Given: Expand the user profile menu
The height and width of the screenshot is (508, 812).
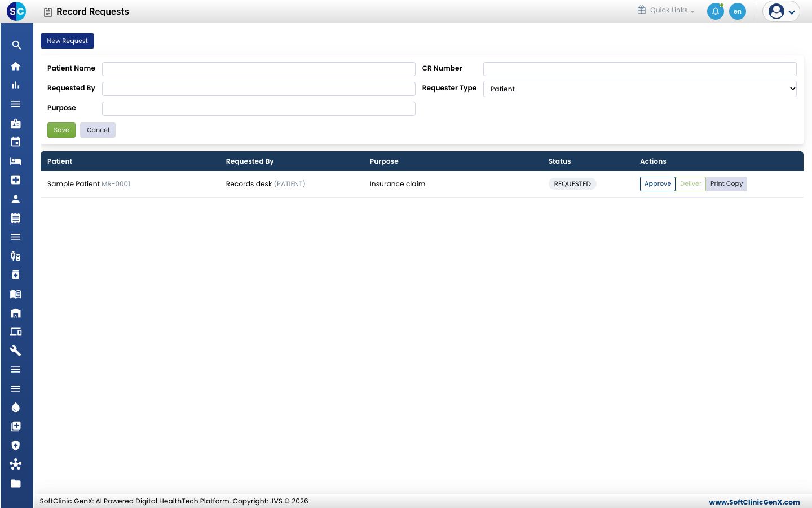Looking at the screenshot, I should (x=781, y=11).
